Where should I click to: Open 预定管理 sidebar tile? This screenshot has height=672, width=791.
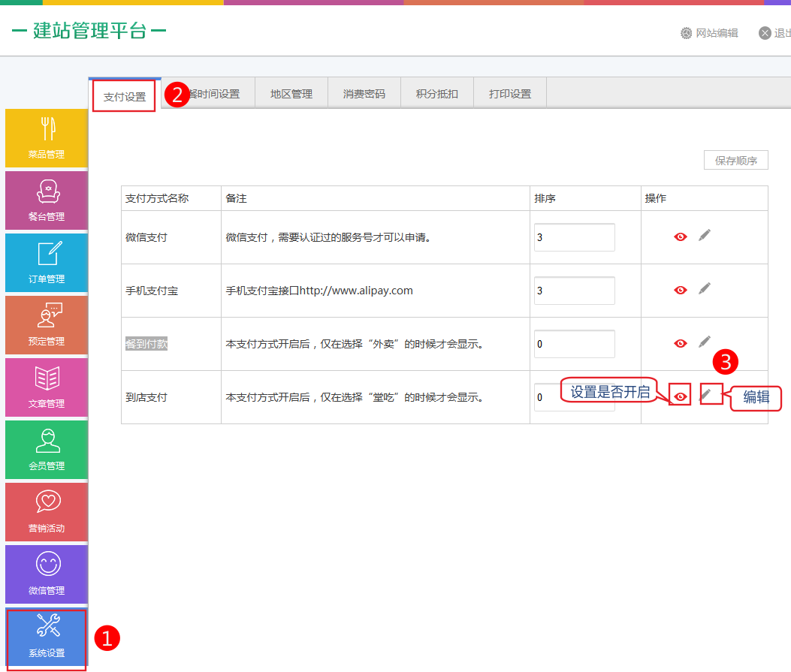point(46,325)
